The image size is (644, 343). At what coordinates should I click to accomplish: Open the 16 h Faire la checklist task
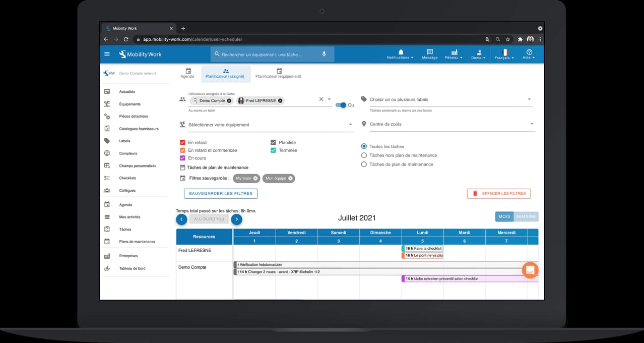[422, 249]
